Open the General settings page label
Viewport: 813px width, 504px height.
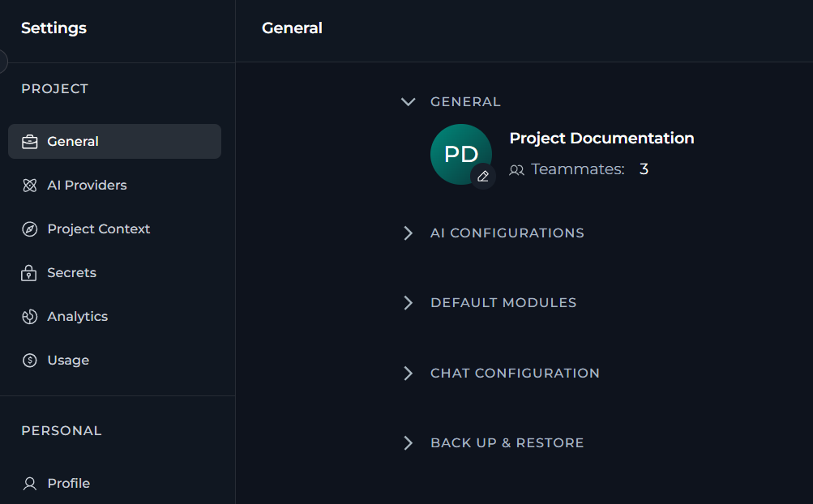click(73, 142)
